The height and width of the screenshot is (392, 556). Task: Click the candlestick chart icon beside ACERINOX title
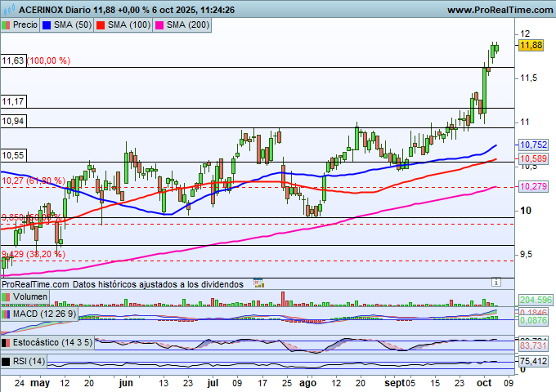pyautogui.click(x=8, y=10)
